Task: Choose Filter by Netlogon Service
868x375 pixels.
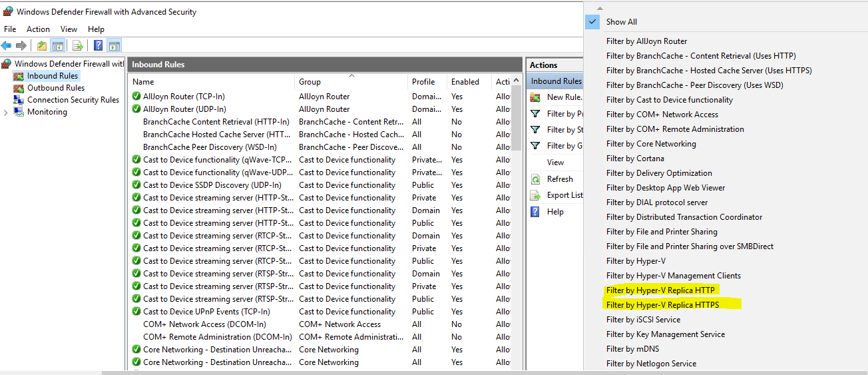Action: (651, 364)
